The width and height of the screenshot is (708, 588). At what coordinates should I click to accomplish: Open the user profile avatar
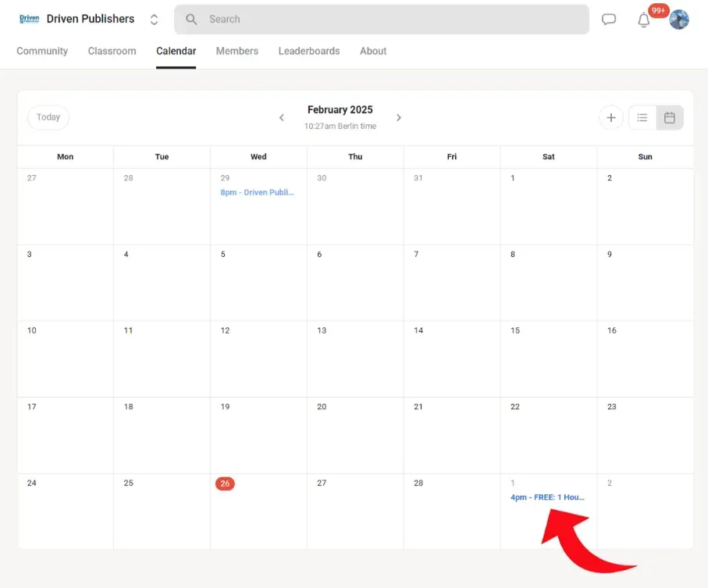point(678,20)
